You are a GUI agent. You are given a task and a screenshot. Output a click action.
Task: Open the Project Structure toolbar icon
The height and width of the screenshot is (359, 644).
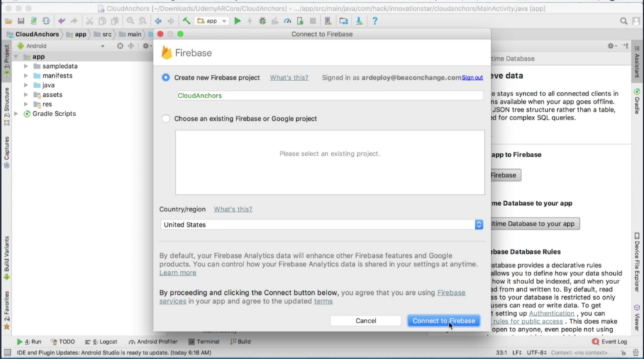click(344, 21)
